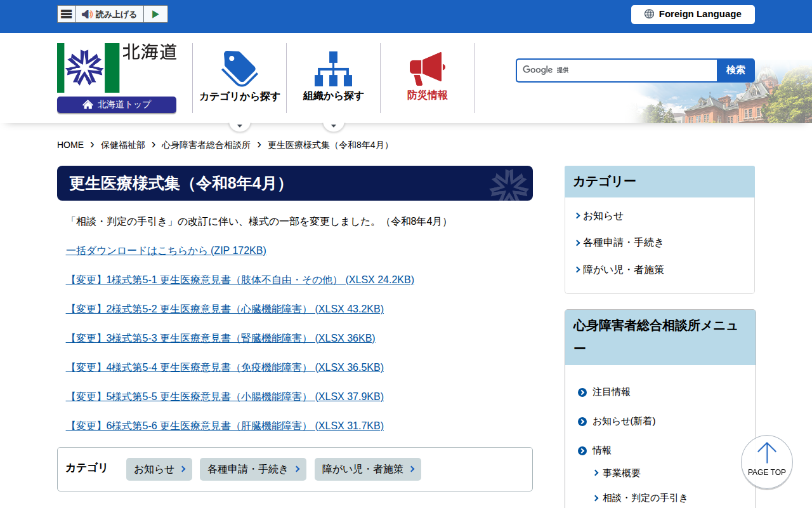The height and width of the screenshot is (508, 812).
Task: Open 防災情報 megaphone link
Action: 427,77
